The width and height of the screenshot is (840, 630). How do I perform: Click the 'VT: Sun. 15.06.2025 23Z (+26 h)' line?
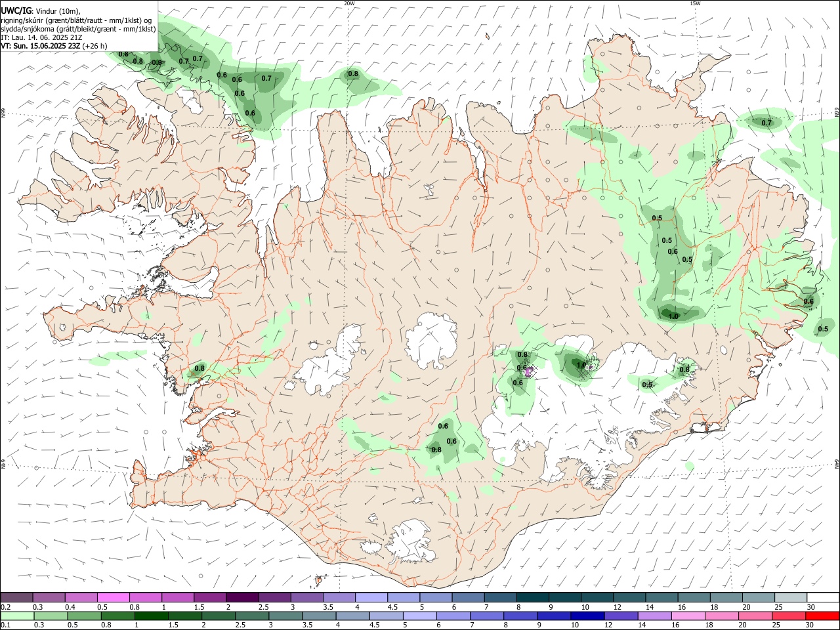54,46
